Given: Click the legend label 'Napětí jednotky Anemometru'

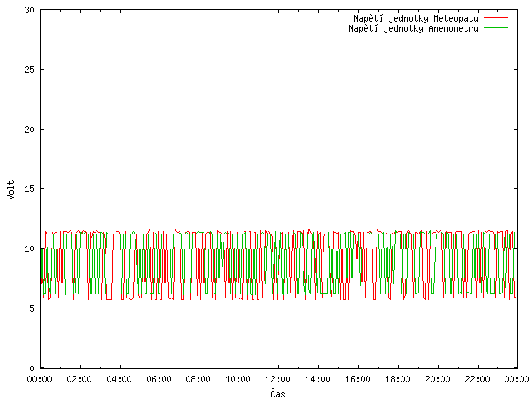Looking at the screenshot, I should (x=413, y=28).
